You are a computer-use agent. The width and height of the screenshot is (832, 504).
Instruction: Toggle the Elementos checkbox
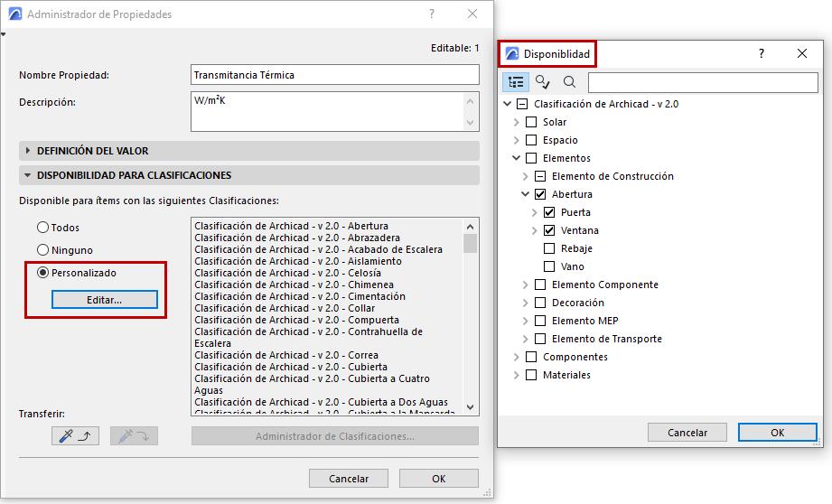pyautogui.click(x=531, y=158)
